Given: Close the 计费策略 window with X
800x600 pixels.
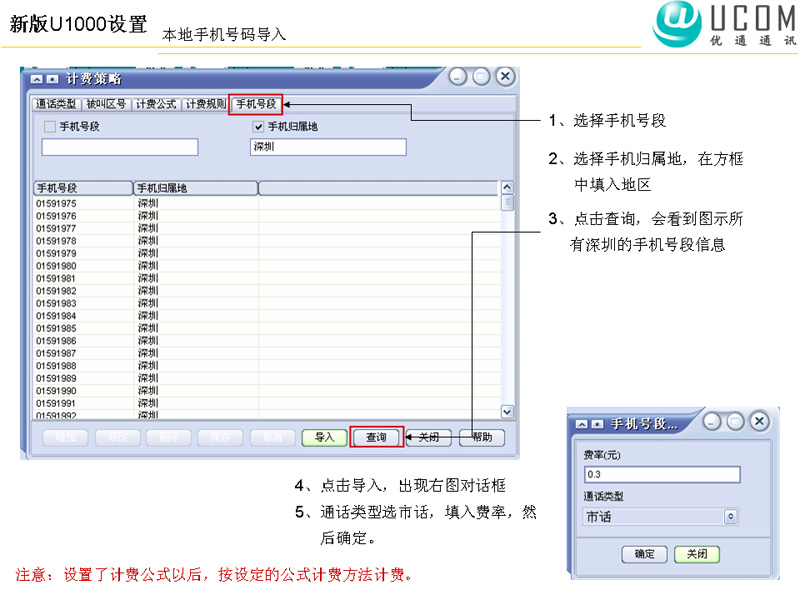Looking at the screenshot, I should point(505,77).
